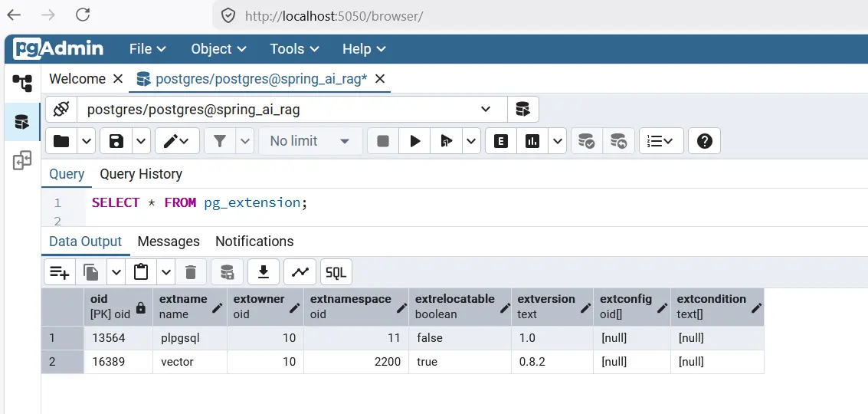This screenshot has height=414, width=868.
Task: Click the Explain Analyze chart icon
Action: tap(532, 141)
